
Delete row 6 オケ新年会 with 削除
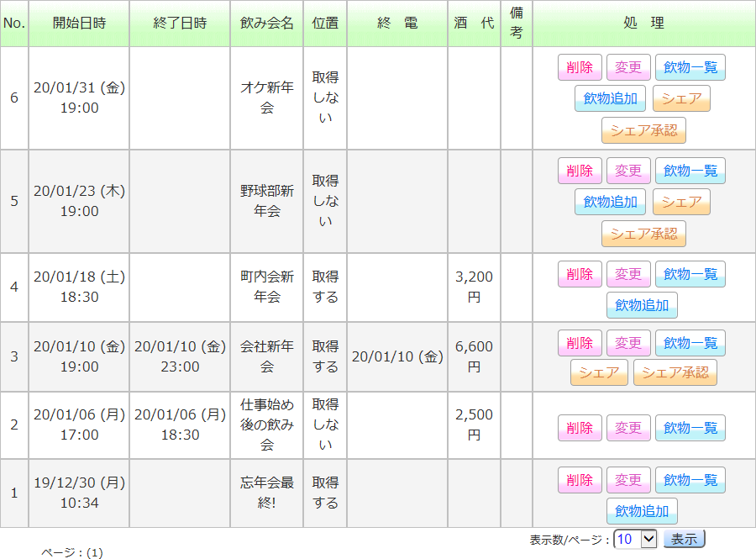coord(580,67)
